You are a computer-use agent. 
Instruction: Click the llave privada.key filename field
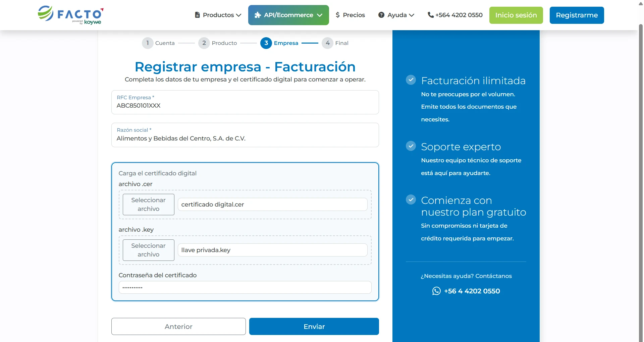click(272, 250)
